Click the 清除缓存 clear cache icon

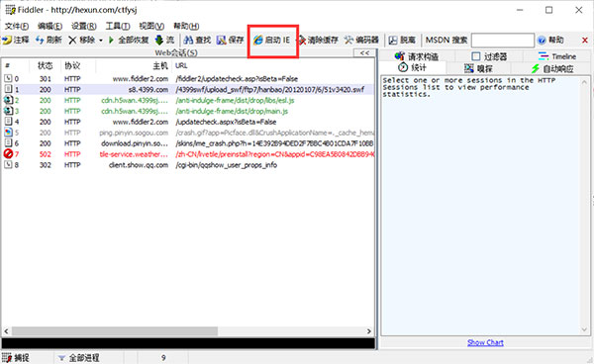click(302, 41)
